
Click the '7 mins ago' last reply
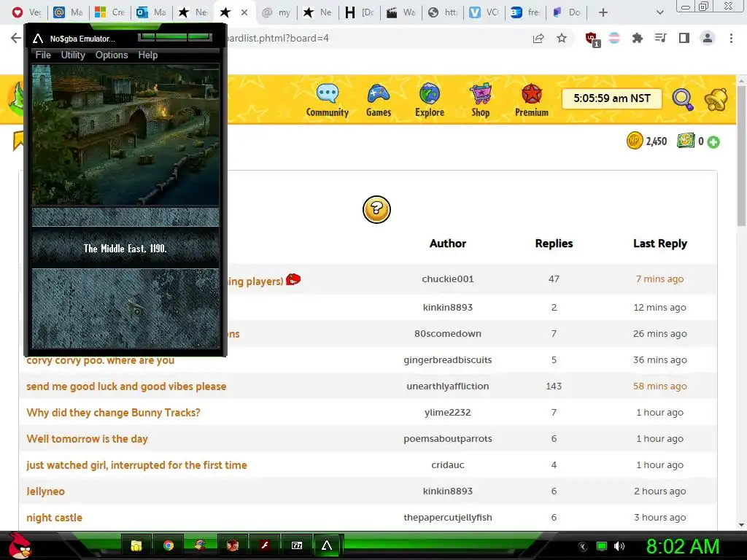click(659, 279)
